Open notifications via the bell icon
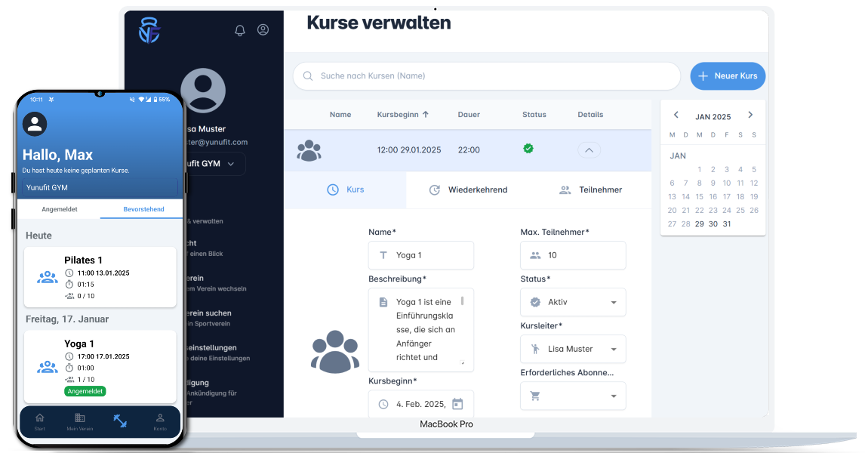868x453 pixels. pyautogui.click(x=240, y=29)
